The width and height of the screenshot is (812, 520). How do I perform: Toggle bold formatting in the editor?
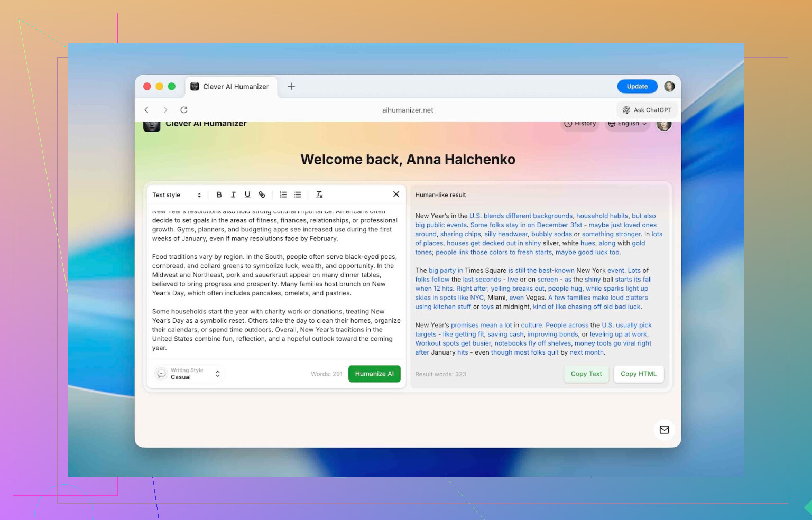219,194
